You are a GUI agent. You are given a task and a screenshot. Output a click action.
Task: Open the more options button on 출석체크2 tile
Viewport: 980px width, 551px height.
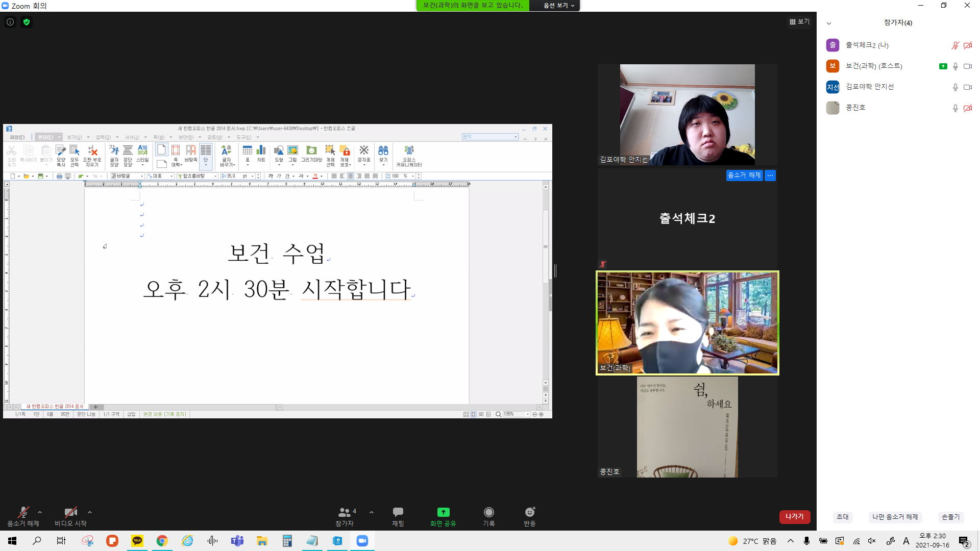point(770,175)
